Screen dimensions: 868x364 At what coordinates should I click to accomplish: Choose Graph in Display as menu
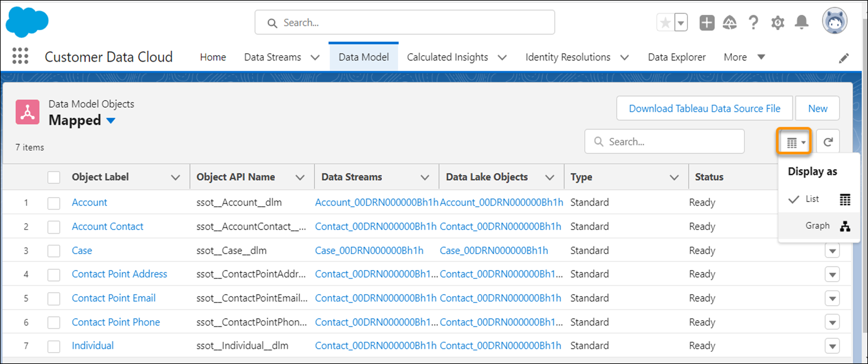click(x=817, y=226)
